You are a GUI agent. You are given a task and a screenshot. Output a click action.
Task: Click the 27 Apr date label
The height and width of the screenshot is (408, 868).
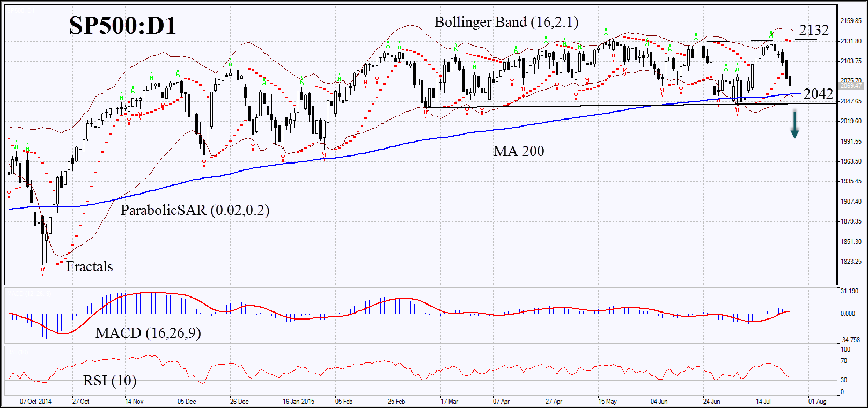554,402
